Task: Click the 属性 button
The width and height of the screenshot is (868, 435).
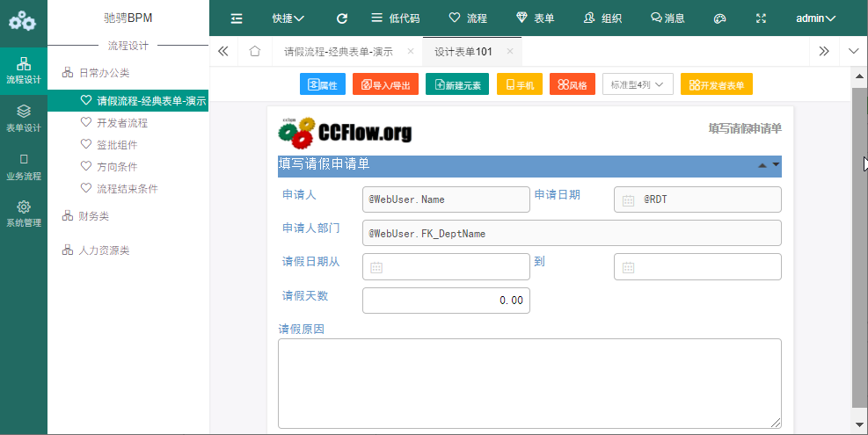Action: [x=323, y=84]
